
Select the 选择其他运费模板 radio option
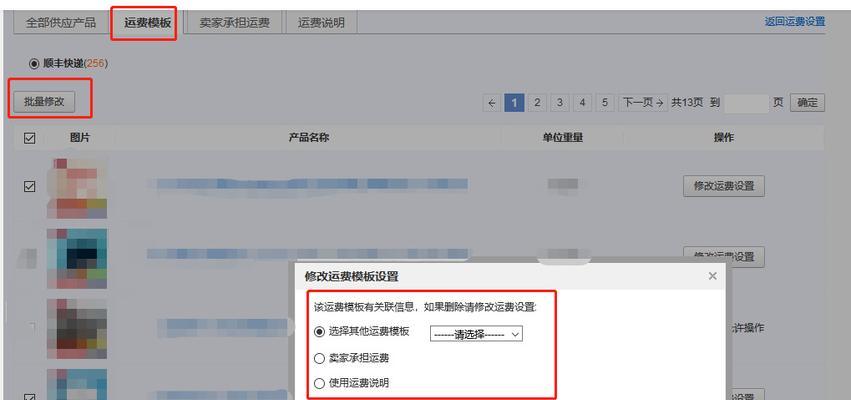(x=319, y=332)
